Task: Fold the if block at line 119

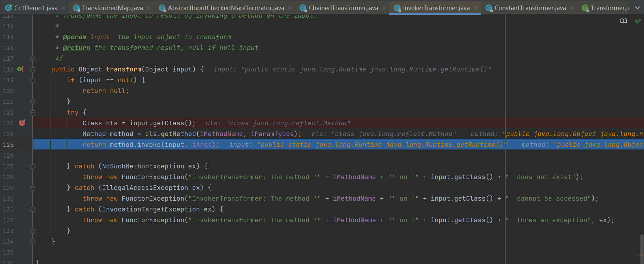Action: click(33, 80)
